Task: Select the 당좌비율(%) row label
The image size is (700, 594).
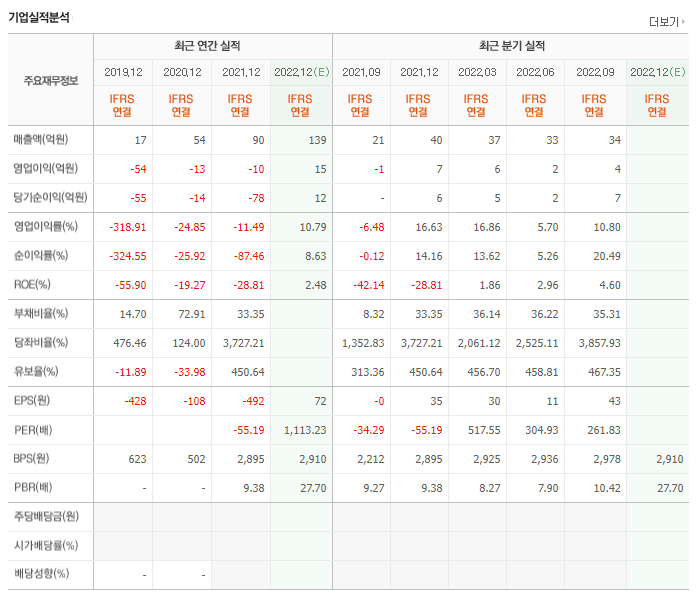Action: [41, 343]
